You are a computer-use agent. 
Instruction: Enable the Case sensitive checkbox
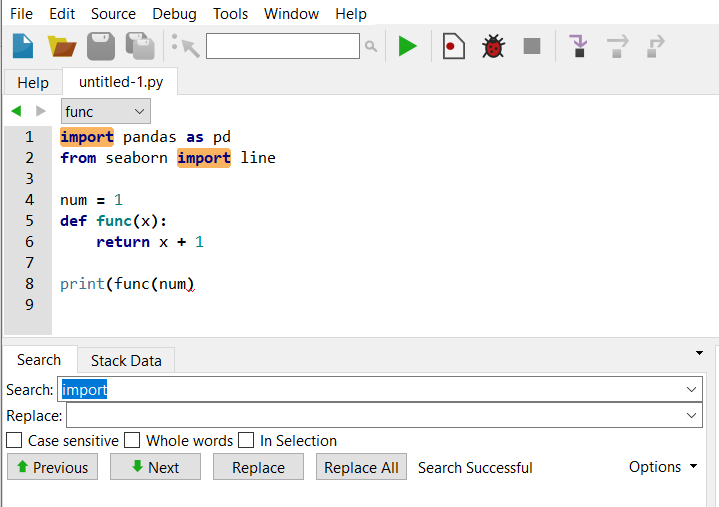(x=14, y=440)
